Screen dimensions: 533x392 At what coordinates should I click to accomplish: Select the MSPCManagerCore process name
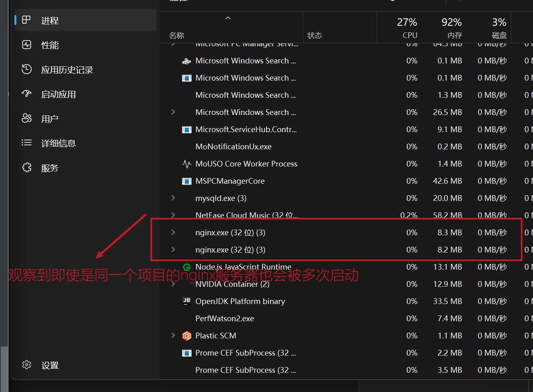coord(230,181)
